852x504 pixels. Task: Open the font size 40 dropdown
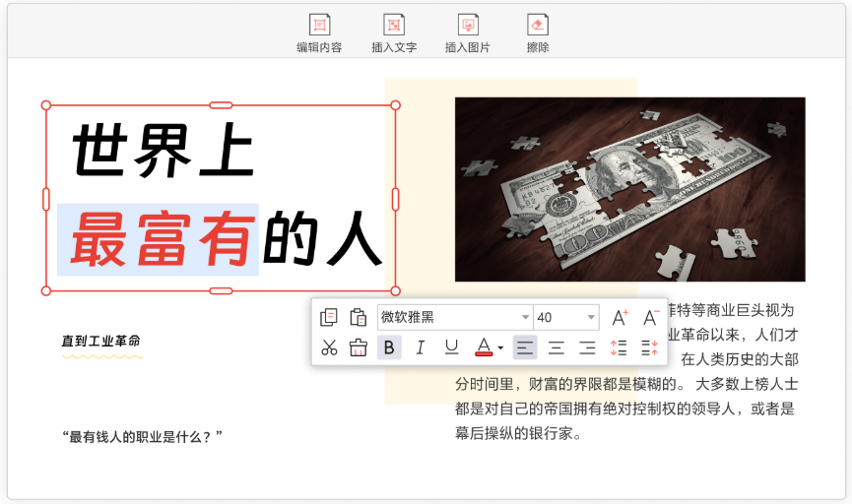566,317
